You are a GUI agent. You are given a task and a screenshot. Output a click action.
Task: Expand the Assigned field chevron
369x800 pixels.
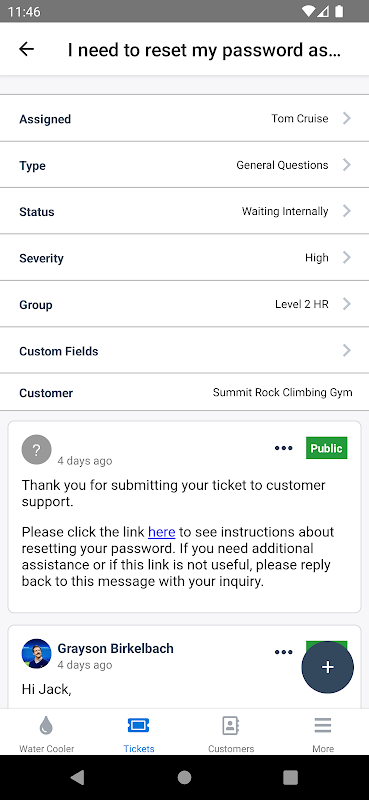point(347,118)
